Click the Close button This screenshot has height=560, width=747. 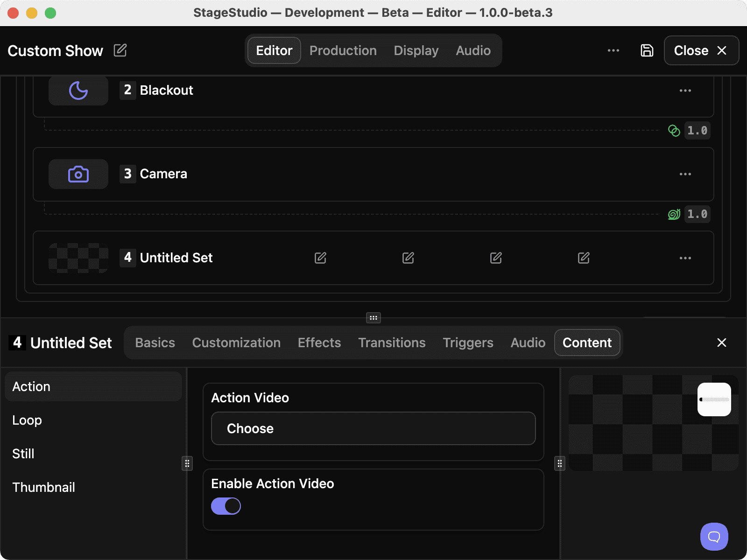pos(701,50)
